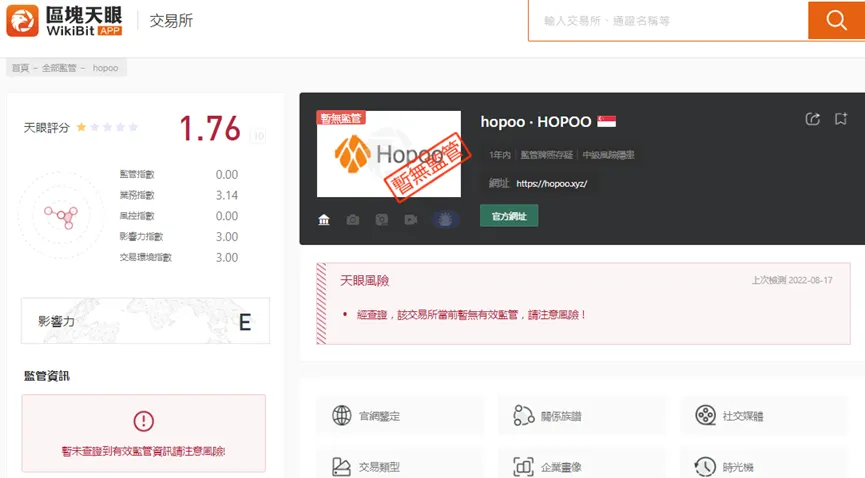Click the gold star rating icon
This screenshot has height=478, width=865.
coord(81,128)
